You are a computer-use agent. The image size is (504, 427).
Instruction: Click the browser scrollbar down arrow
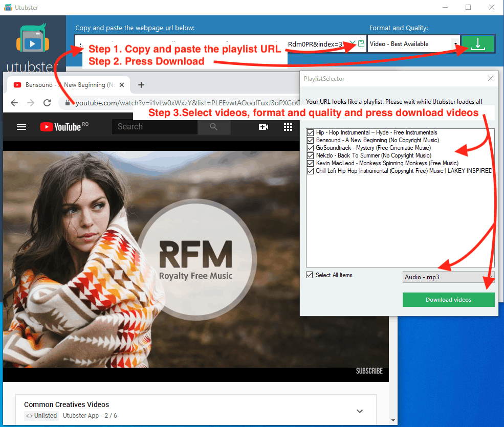(393, 420)
